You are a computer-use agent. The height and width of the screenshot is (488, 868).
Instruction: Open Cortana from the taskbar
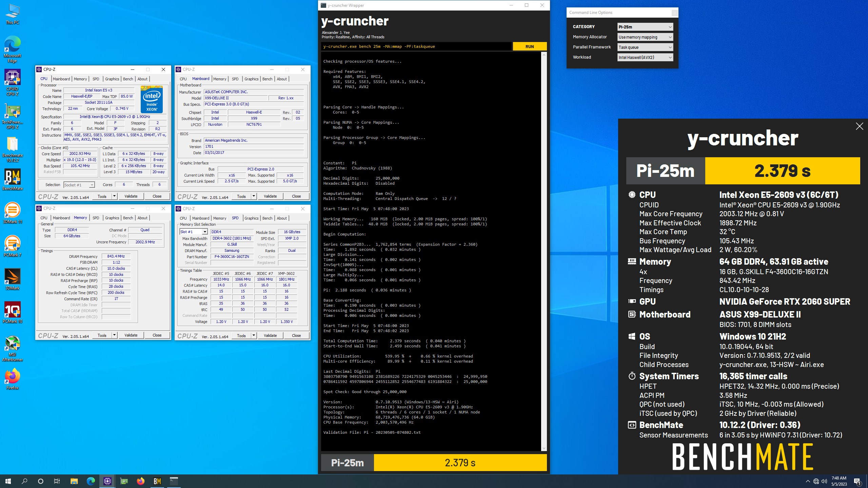[x=41, y=481]
